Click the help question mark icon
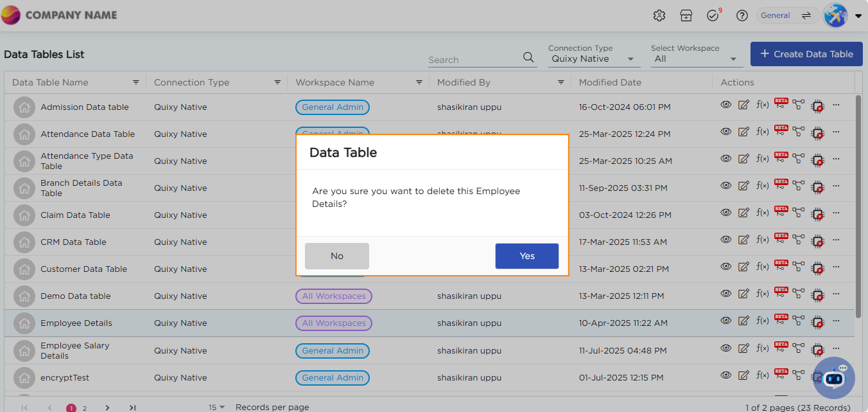Image resolution: width=868 pixels, height=412 pixels. (742, 16)
